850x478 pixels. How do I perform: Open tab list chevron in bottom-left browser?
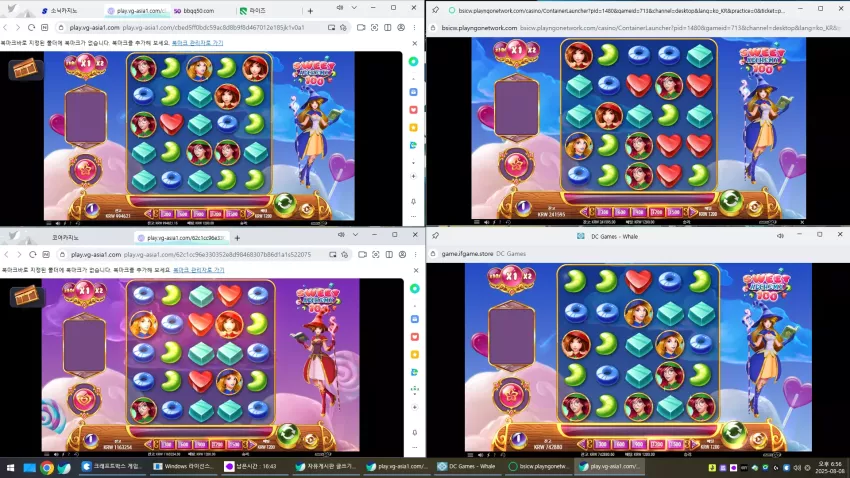[x=355, y=235]
